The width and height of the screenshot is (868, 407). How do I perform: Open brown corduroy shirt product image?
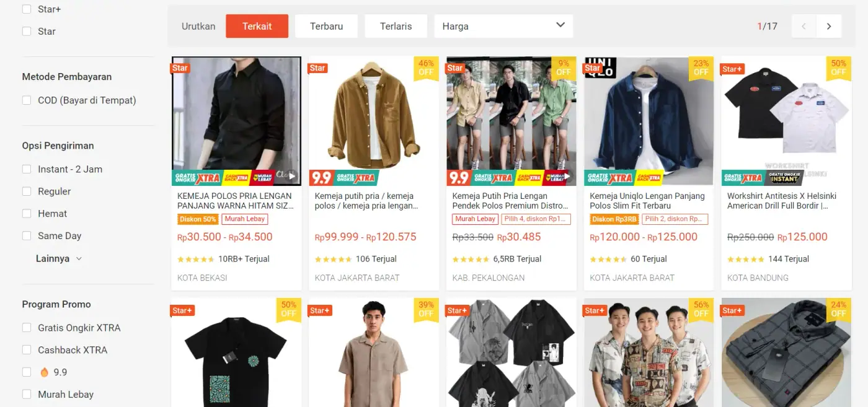(x=374, y=121)
